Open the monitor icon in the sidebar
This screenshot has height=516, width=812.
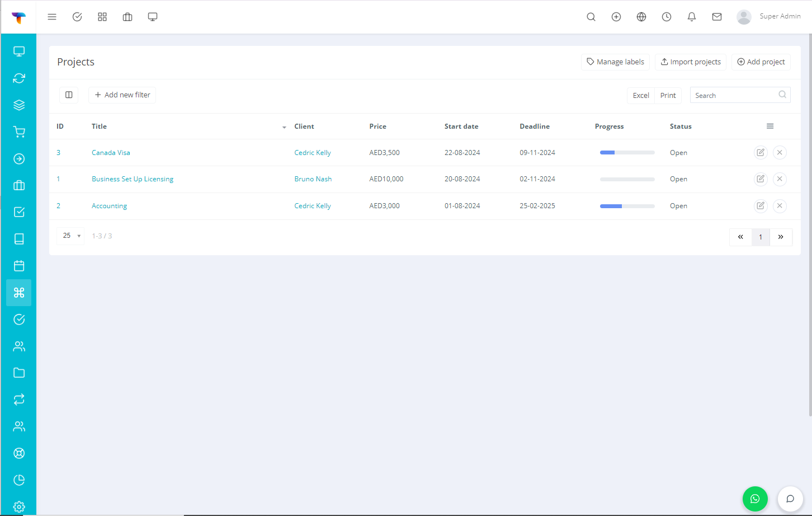19,51
